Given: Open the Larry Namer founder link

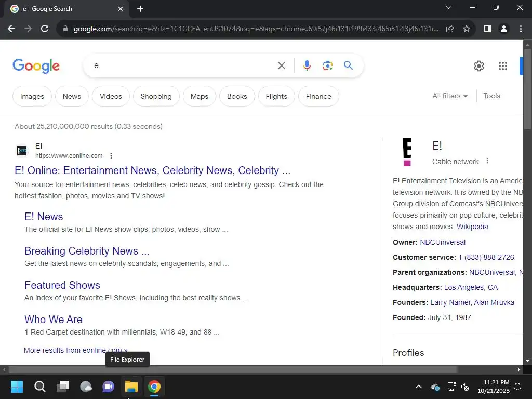Looking at the screenshot, I should point(450,302).
